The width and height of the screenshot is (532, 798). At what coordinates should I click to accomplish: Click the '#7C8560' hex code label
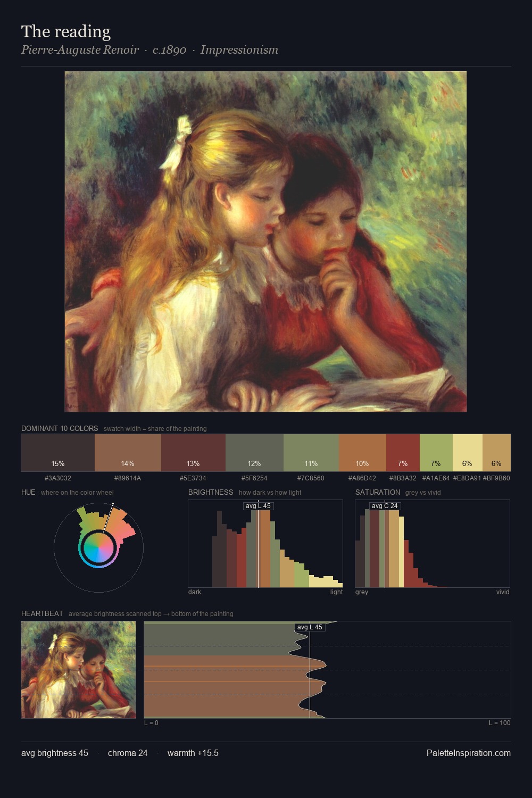pyautogui.click(x=311, y=478)
